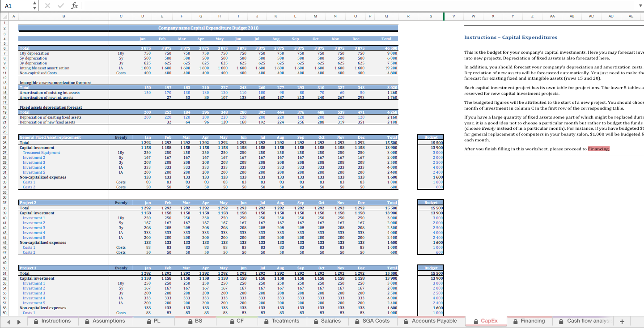Select column header B

click(63, 17)
